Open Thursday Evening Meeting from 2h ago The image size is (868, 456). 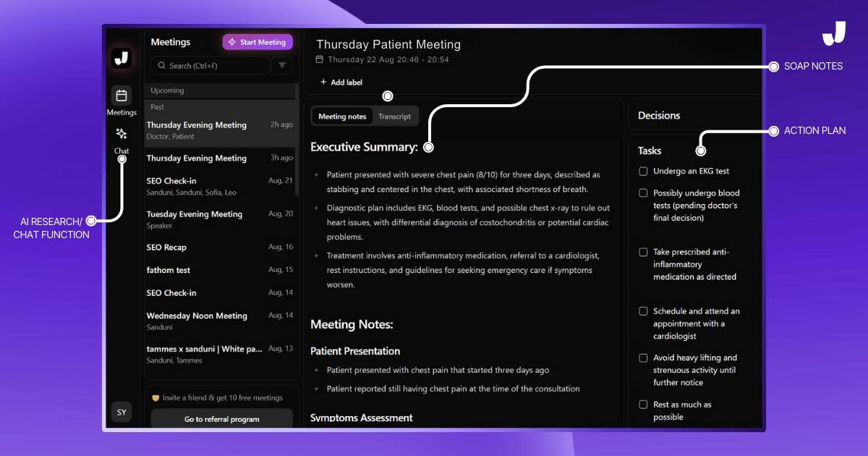(220, 130)
